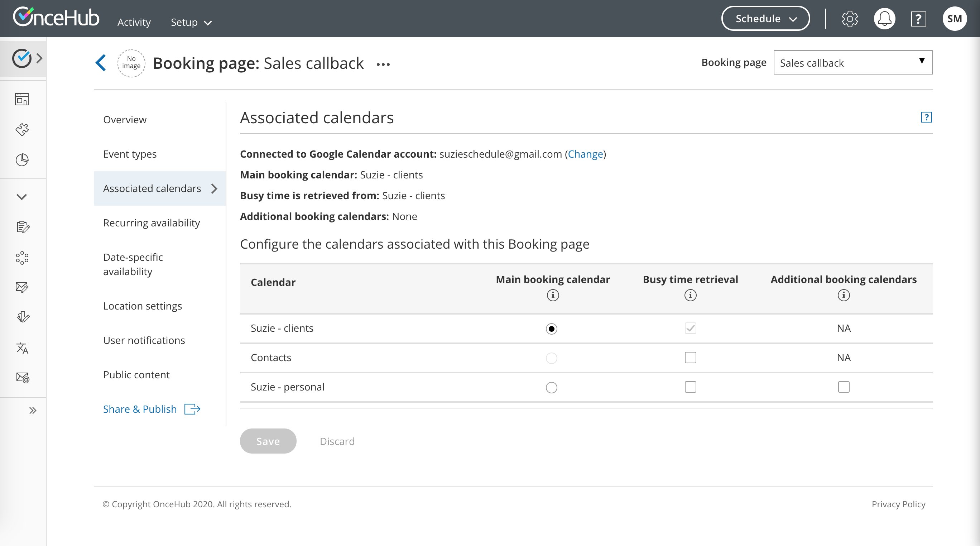Open the settings gear icon
The image size is (980, 546).
[x=850, y=19]
